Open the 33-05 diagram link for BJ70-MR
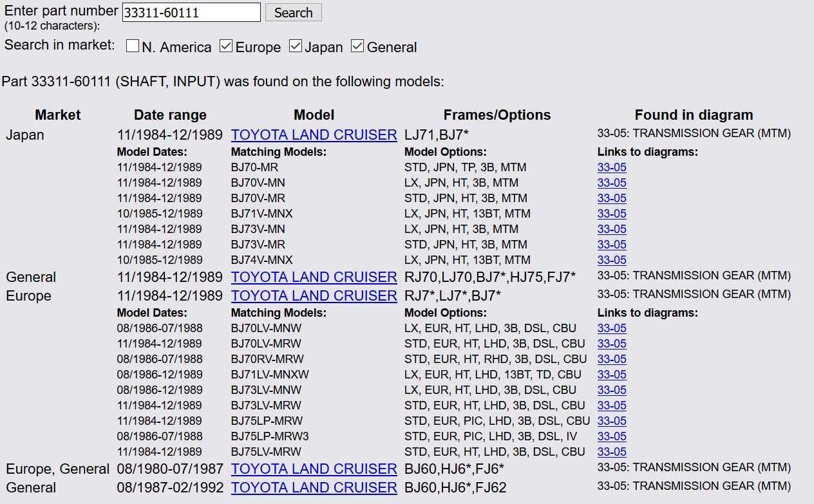This screenshot has width=814, height=504. pos(612,167)
